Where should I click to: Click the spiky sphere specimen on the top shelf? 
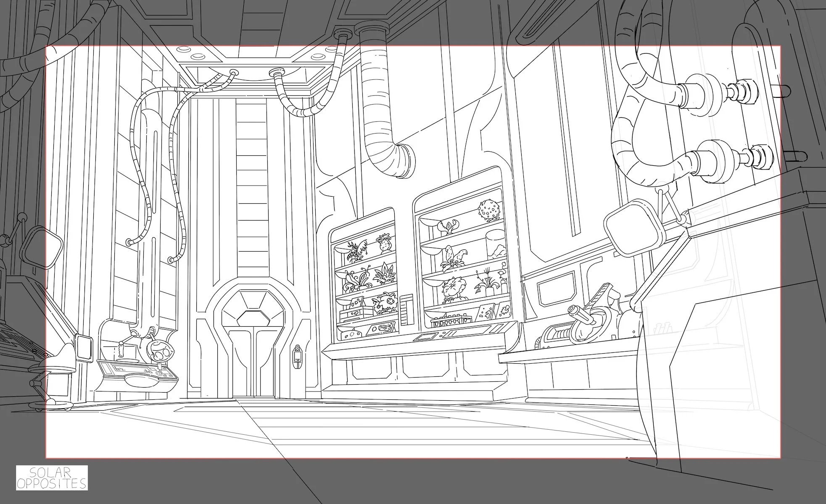tap(489, 210)
